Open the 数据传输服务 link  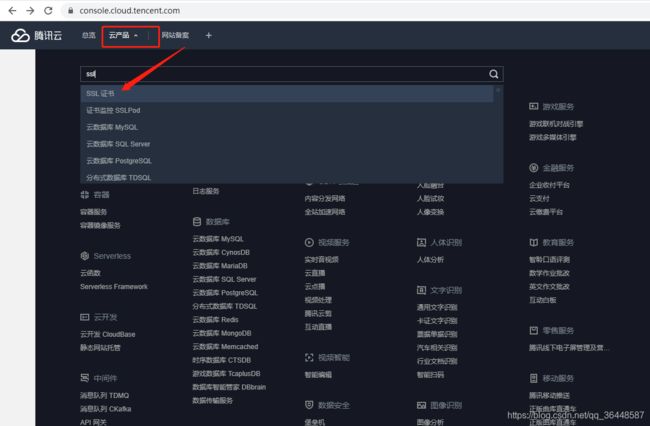coord(213,400)
